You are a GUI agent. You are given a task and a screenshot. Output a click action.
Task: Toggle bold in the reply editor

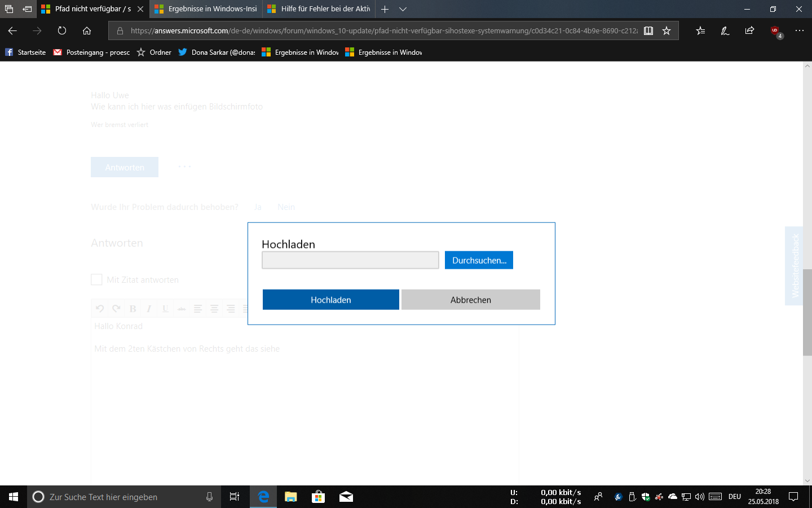click(133, 308)
